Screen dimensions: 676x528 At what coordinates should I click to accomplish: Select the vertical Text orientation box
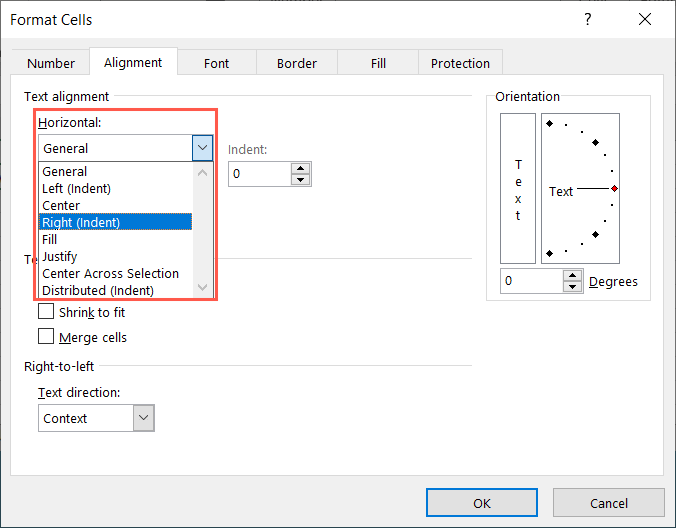tap(518, 189)
